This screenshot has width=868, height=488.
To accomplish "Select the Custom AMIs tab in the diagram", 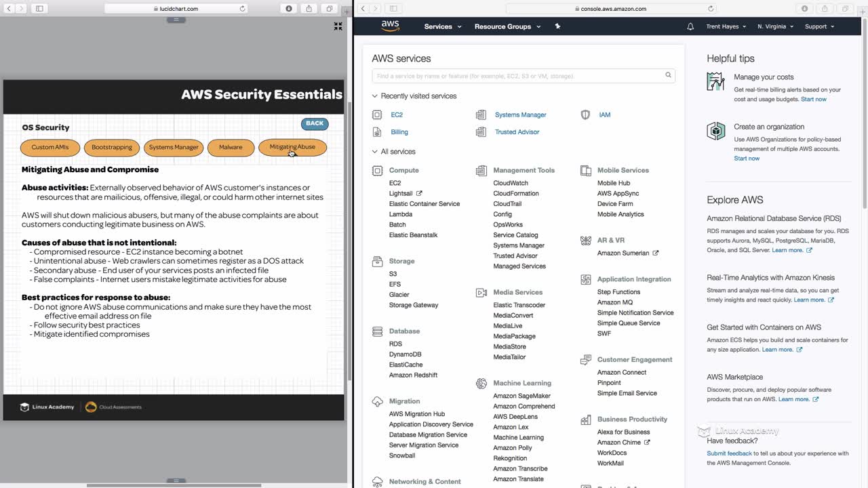I will tap(50, 147).
